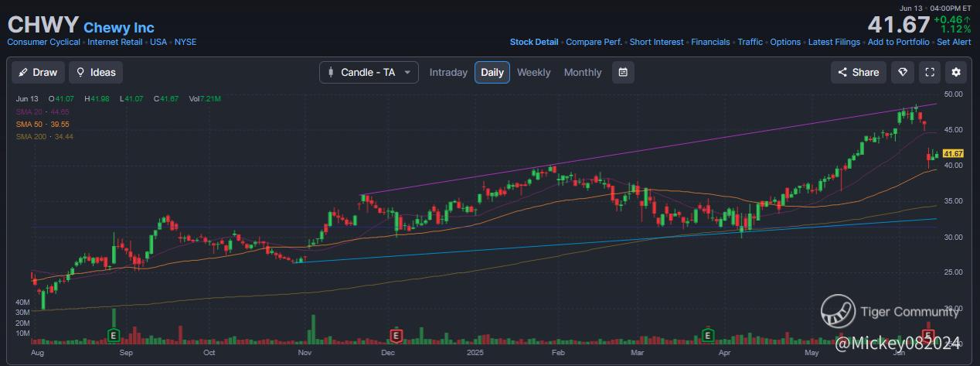Click the share icon beside Share label
The width and height of the screenshot is (980, 366).
pyautogui.click(x=842, y=72)
